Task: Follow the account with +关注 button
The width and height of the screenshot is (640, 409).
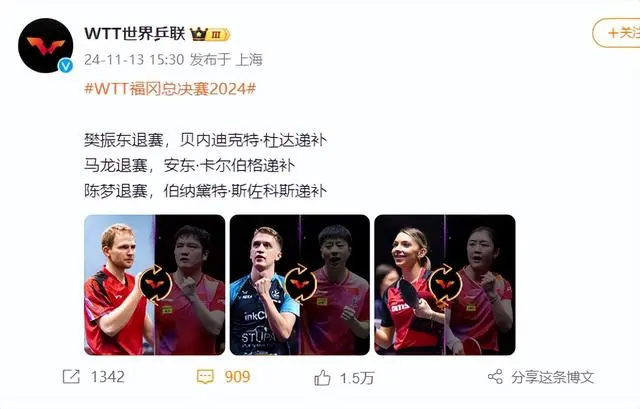Action: (x=616, y=33)
